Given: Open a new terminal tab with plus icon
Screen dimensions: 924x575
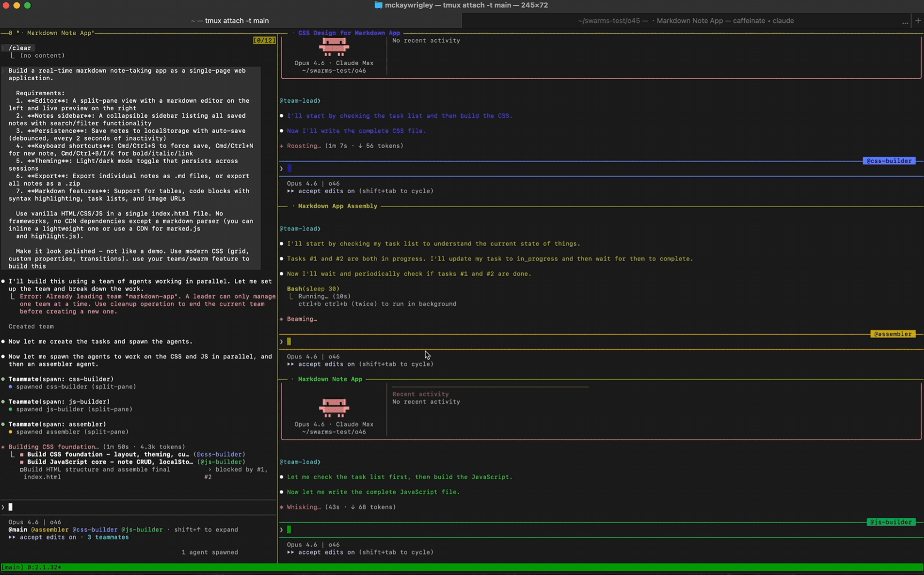Looking at the screenshot, I should [918, 21].
